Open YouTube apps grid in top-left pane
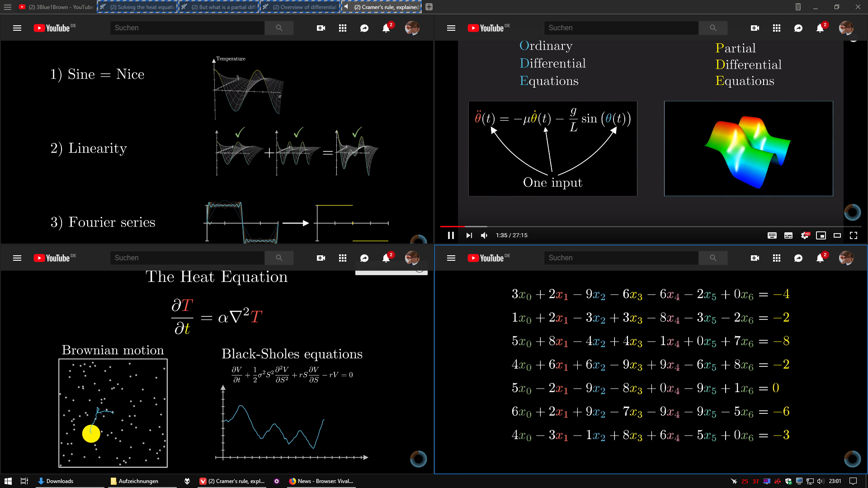 pyautogui.click(x=343, y=28)
